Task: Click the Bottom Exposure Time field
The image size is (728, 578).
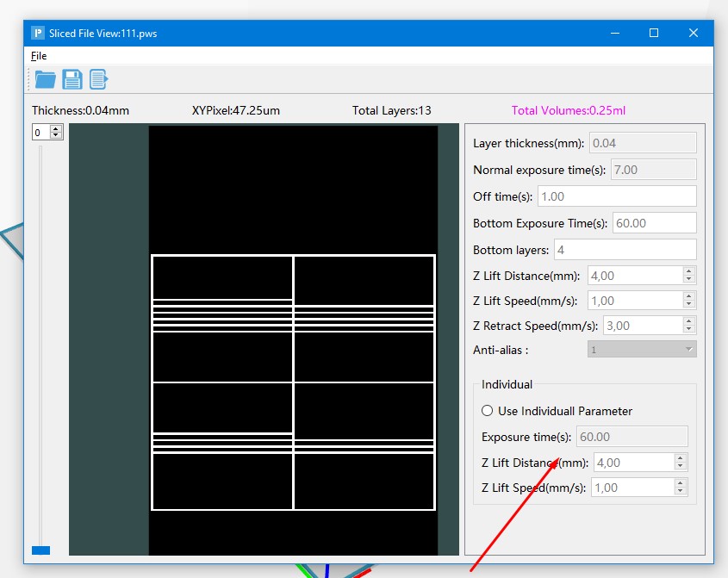Action: pos(654,223)
